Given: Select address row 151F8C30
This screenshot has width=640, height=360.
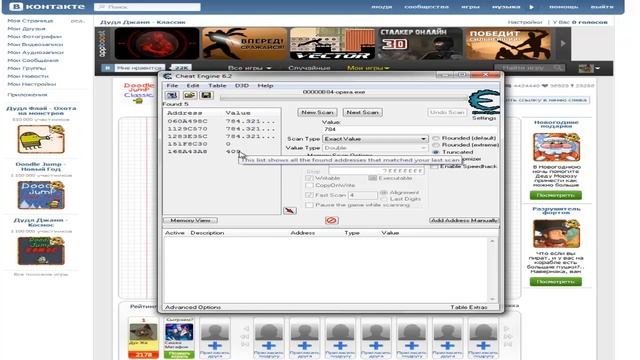Looking at the screenshot, I should pyautogui.click(x=222, y=144).
